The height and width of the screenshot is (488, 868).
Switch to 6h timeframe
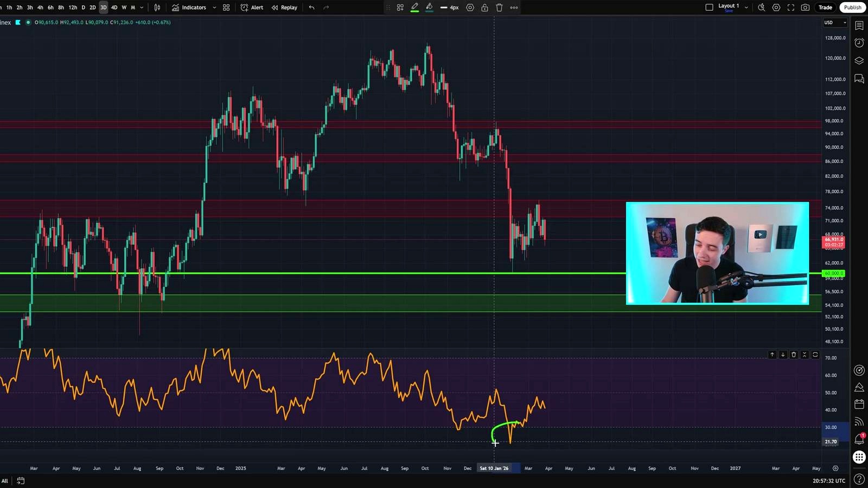(50, 8)
